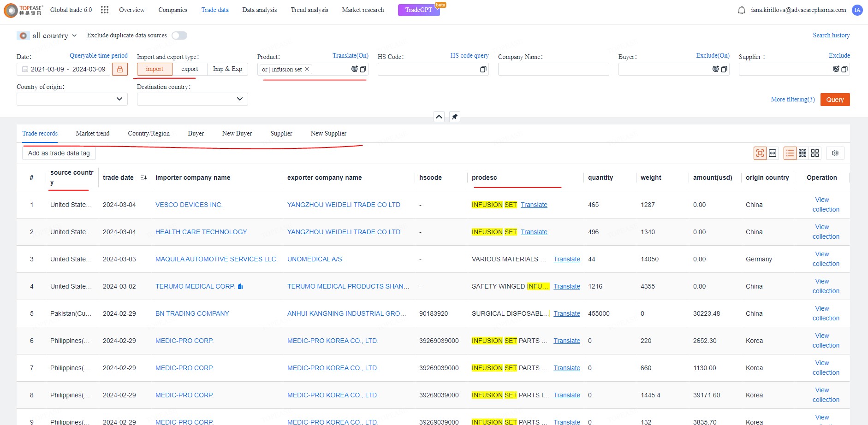Screen dimensions: 868x425
Task: Open the Data analysis menu
Action: [260, 10]
